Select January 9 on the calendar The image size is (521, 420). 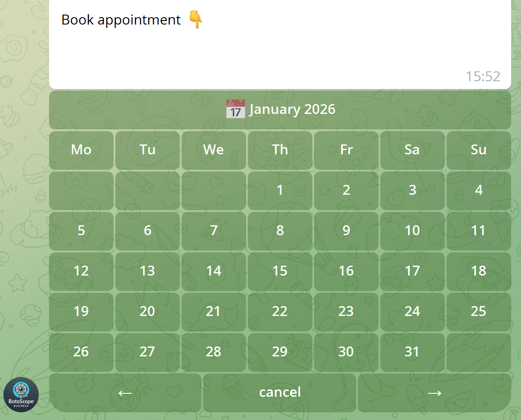(346, 230)
